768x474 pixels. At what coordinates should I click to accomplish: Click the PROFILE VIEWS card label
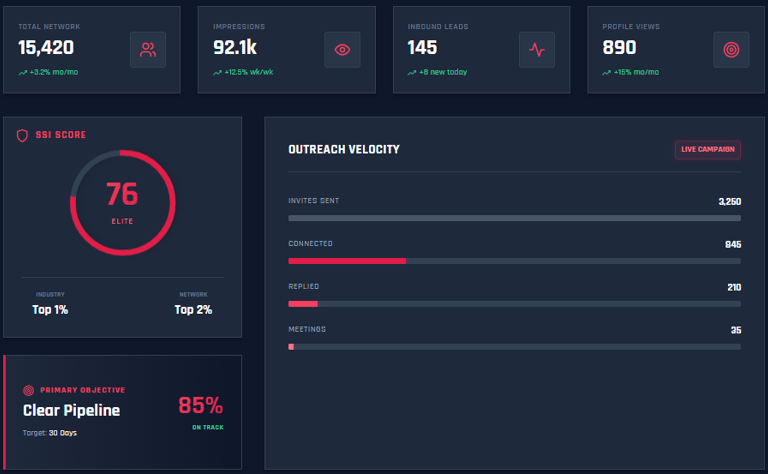[x=631, y=27]
